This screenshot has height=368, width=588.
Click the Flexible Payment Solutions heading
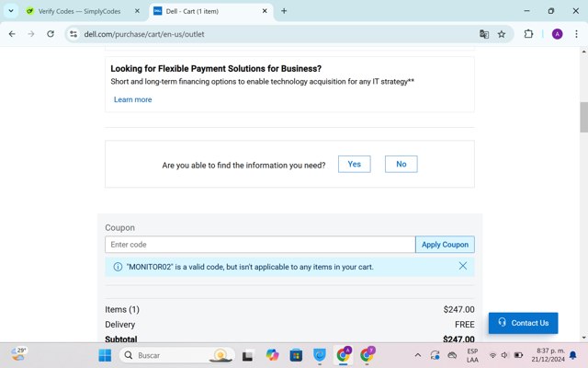(x=216, y=69)
